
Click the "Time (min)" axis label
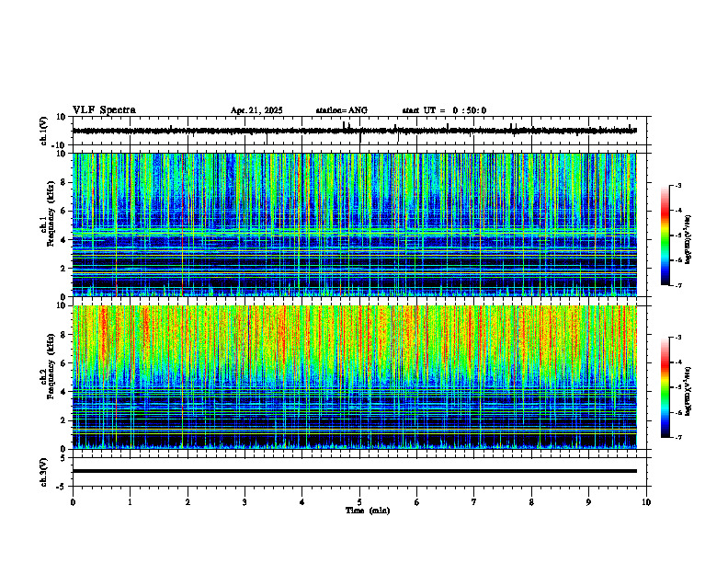pyautogui.click(x=368, y=511)
